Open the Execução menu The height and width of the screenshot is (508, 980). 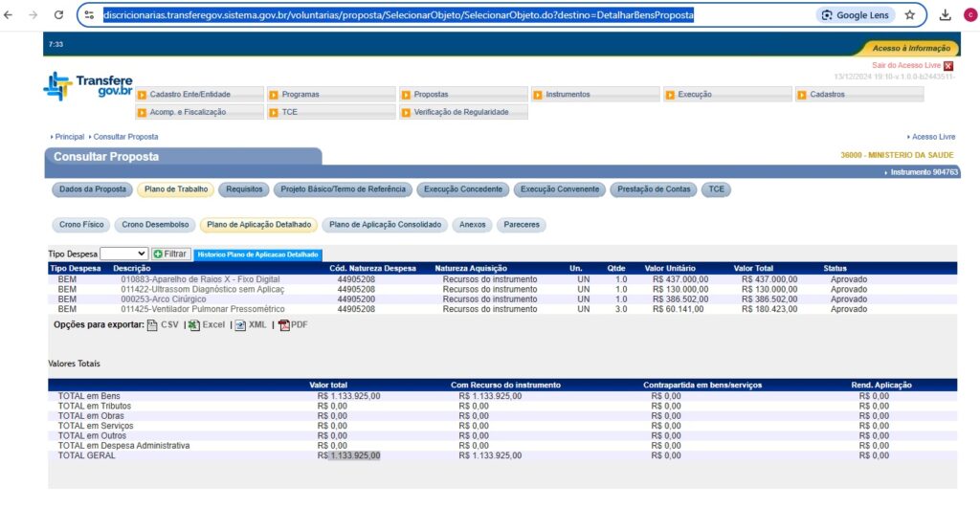click(727, 95)
